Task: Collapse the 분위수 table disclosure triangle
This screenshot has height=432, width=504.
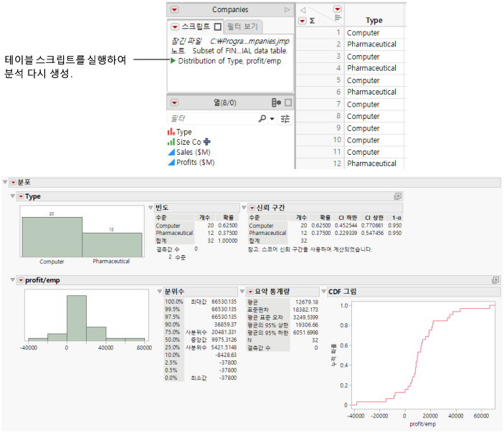Action: [x=159, y=292]
